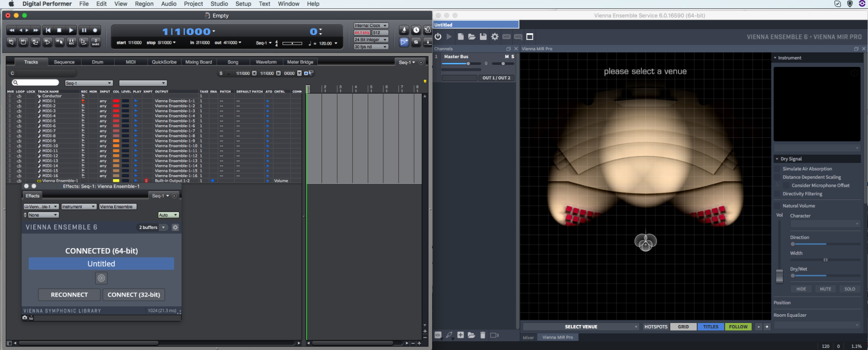868x350 pixels.
Task: Toggle the FOLLOW button in MIR Pro
Action: point(738,327)
